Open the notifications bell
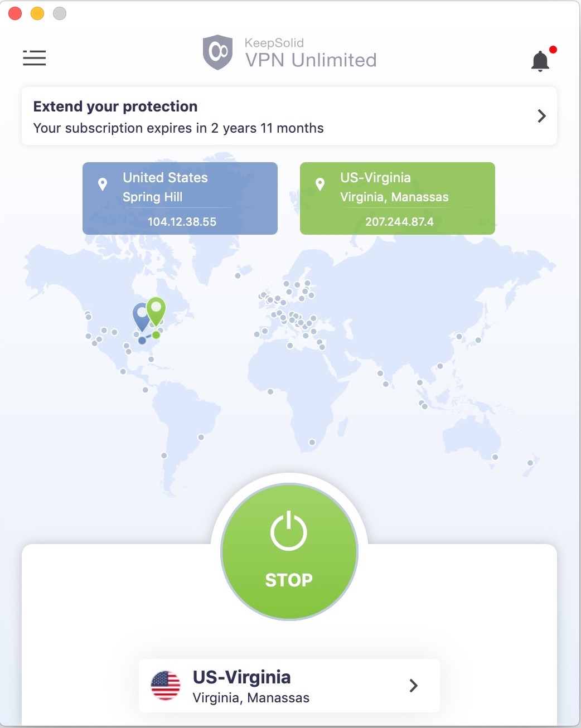This screenshot has width=581, height=728. 540,61
